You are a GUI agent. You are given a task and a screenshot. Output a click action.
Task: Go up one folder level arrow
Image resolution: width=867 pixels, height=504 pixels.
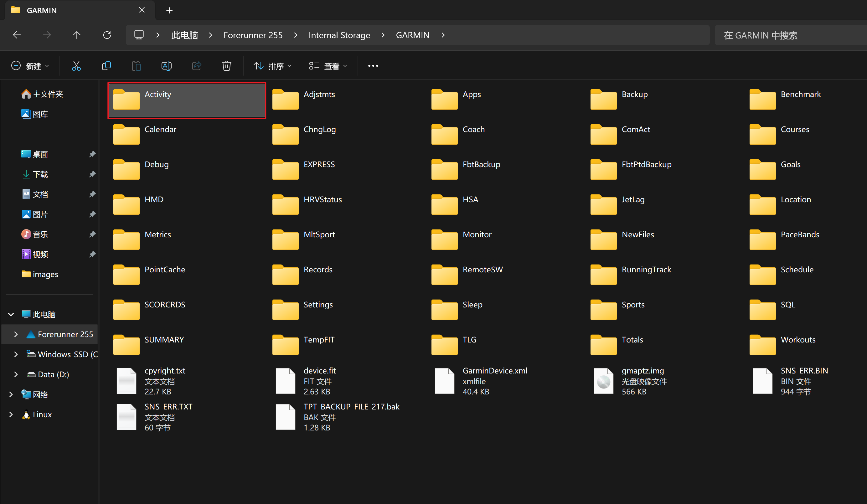[x=77, y=35]
